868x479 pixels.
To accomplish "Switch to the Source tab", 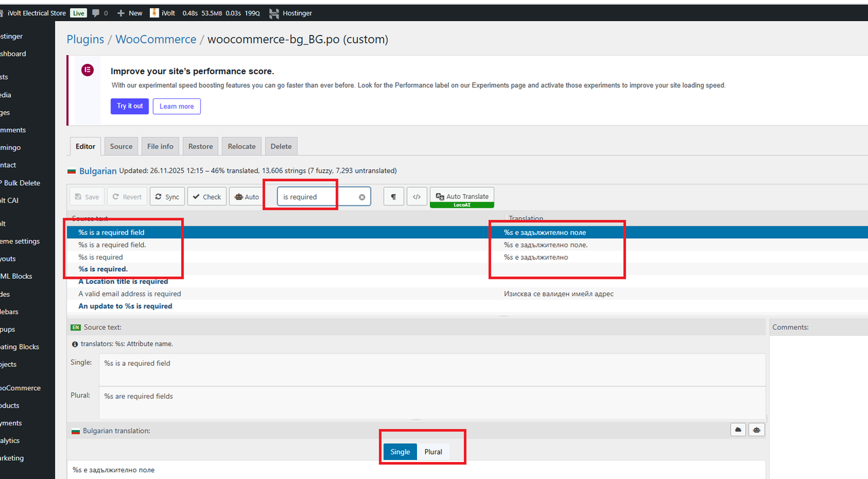I will coord(121,146).
